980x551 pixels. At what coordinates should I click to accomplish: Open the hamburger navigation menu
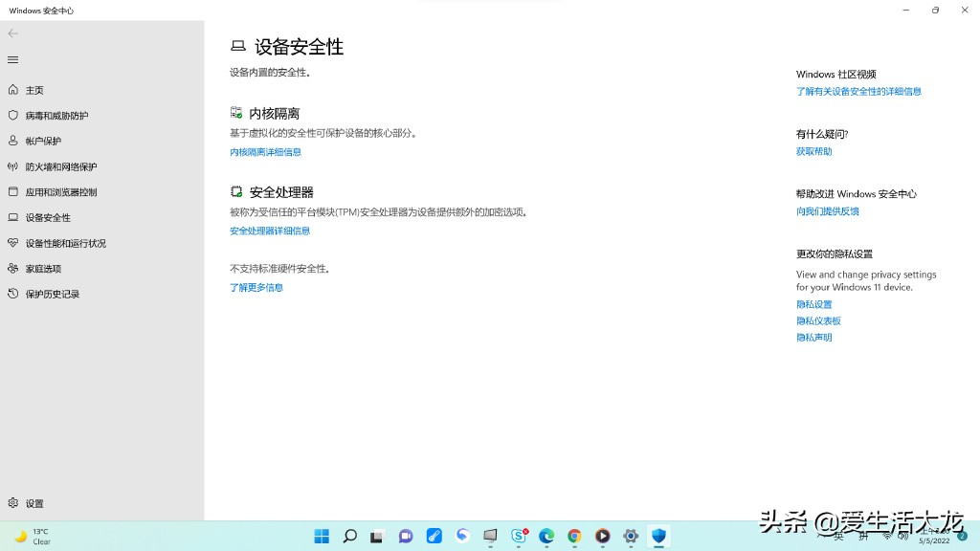pyautogui.click(x=13, y=60)
